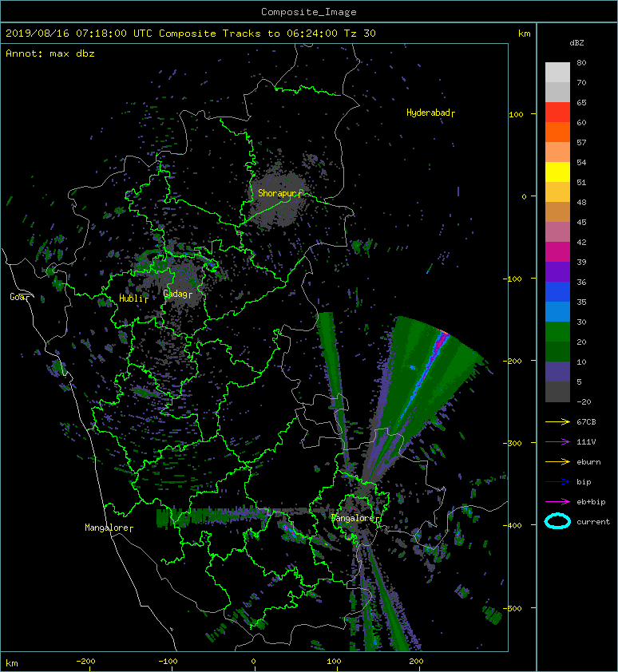Click the 45 value on dBZ scale
The width and height of the screenshot is (618, 672).
click(x=581, y=222)
